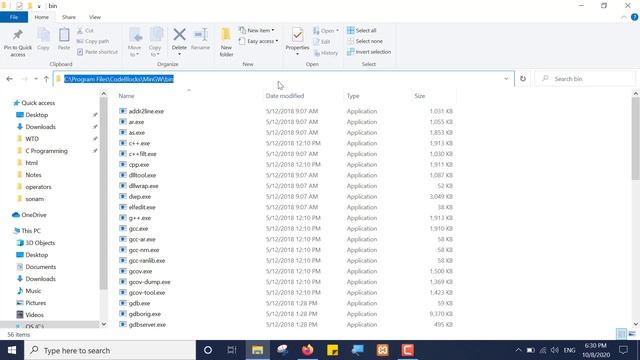640x360 pixels.
Task: Sort by the Type column header
Action: pos(353,96)
